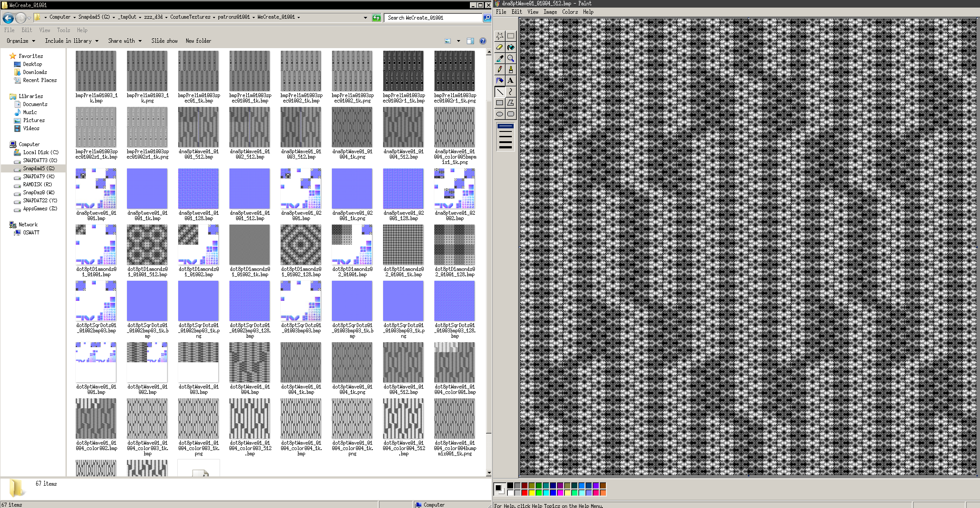Choose the Rounded Rectangle shape tool
The height and width of the screenshot is (508, 980).
tap(510, 114)
